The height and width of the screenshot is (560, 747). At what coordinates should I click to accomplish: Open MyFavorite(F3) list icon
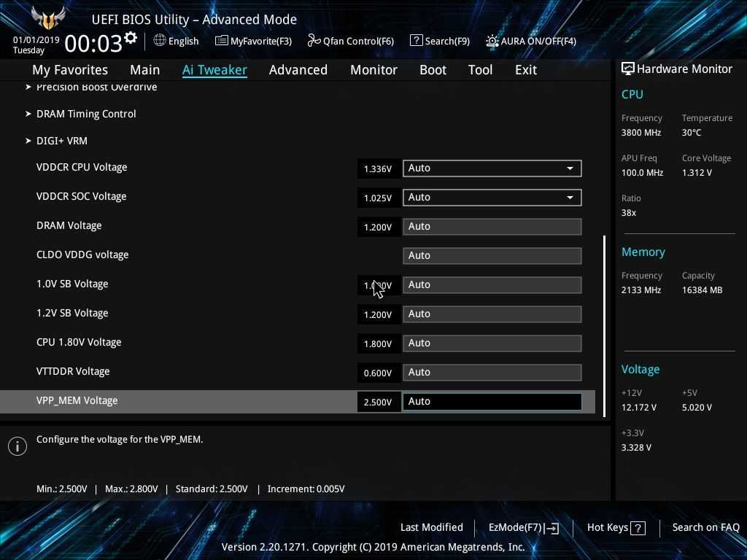coord(221,41)
